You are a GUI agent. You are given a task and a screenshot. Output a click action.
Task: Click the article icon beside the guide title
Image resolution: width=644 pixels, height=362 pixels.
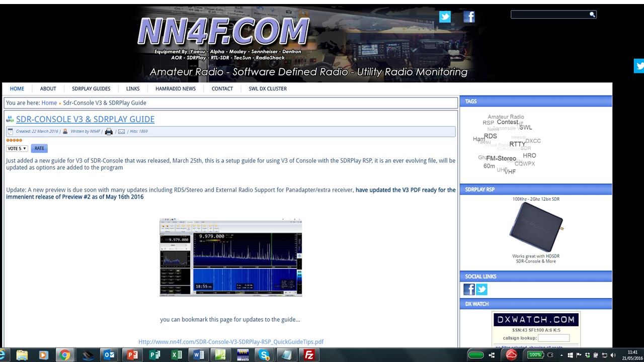tap(10, 119)
